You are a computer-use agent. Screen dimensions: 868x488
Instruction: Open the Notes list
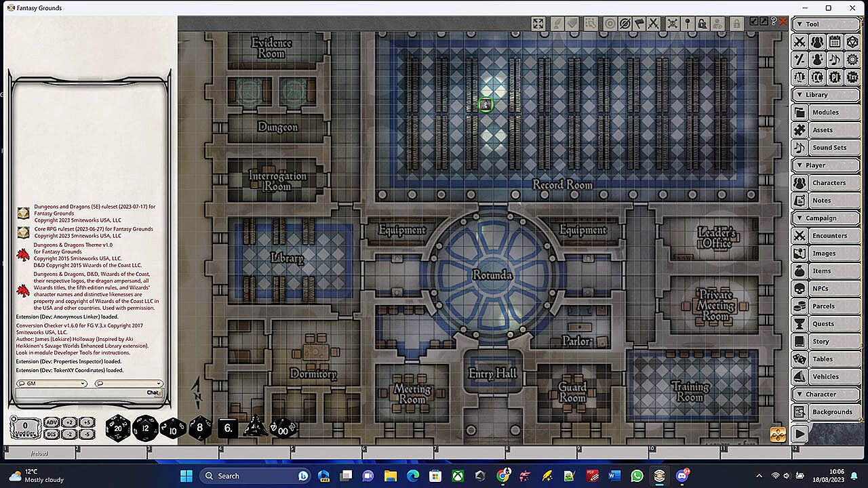(826, 201)
